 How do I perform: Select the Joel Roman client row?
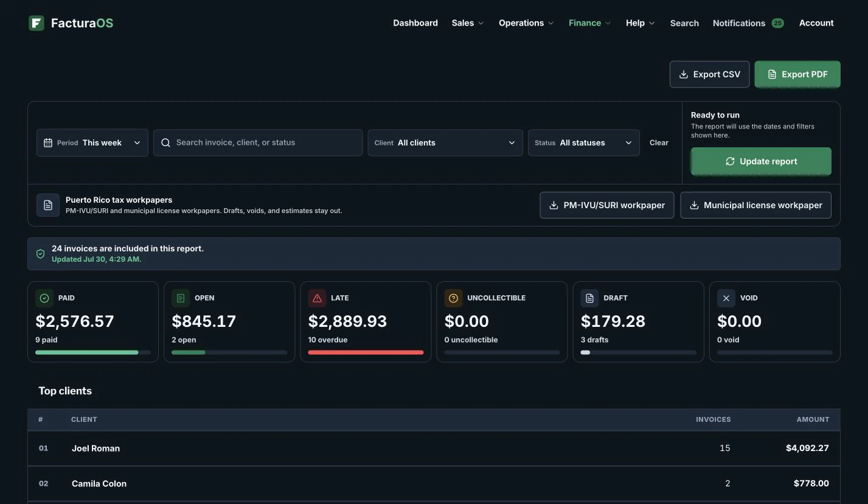tap(434, 449)
